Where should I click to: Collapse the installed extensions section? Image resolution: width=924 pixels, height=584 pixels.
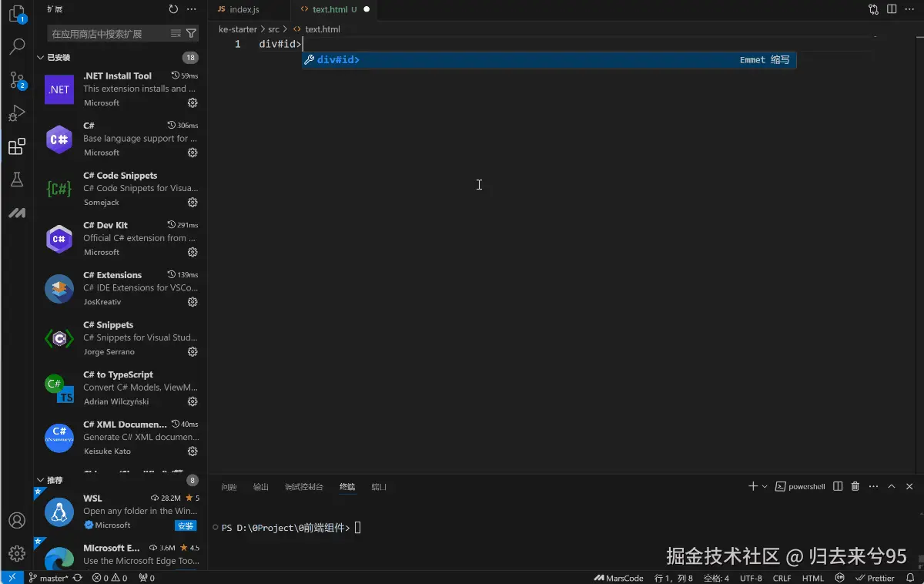click(40, 57)
